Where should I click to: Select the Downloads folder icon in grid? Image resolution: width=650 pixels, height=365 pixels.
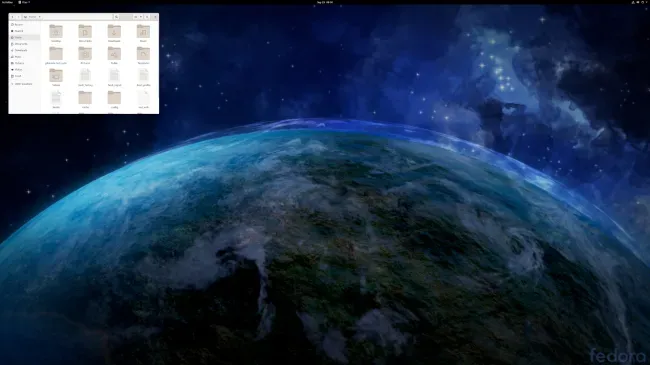[114, 32]
